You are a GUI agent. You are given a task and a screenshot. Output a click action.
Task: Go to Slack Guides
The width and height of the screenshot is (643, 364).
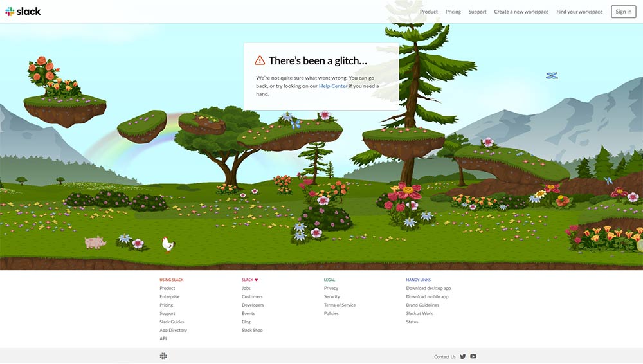[x=172, y=322]
